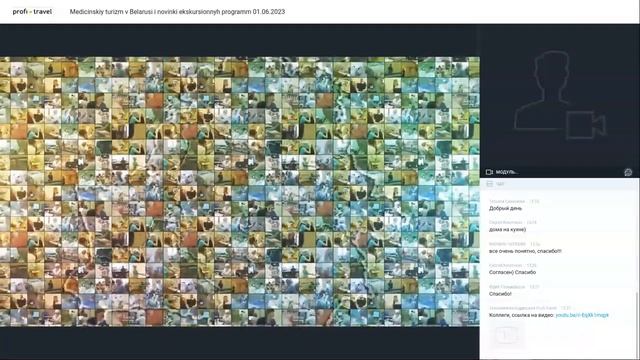Select the chat message Добрый день
Screen dimensions: 640x360
coord(505,209)
